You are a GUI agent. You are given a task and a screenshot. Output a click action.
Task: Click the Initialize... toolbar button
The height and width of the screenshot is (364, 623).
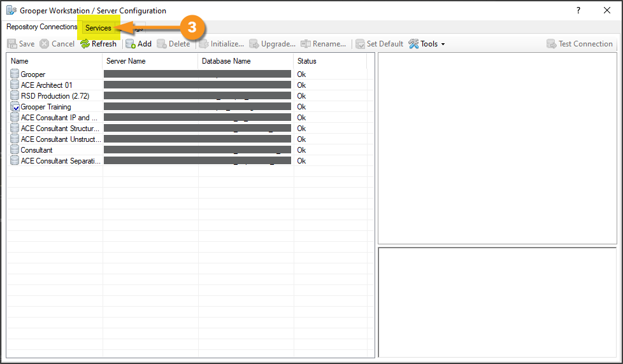pyautogui.click(x=221, y=44)
